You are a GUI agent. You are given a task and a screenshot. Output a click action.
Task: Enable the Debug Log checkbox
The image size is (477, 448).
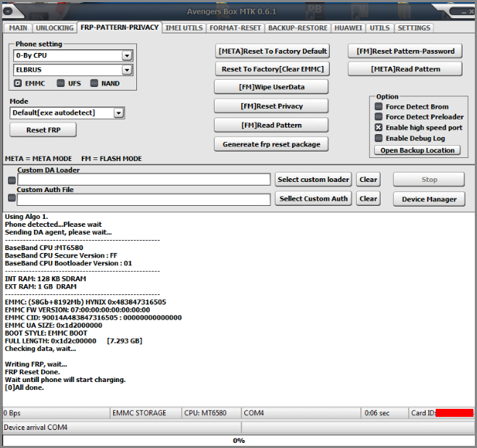coord(378,138)
